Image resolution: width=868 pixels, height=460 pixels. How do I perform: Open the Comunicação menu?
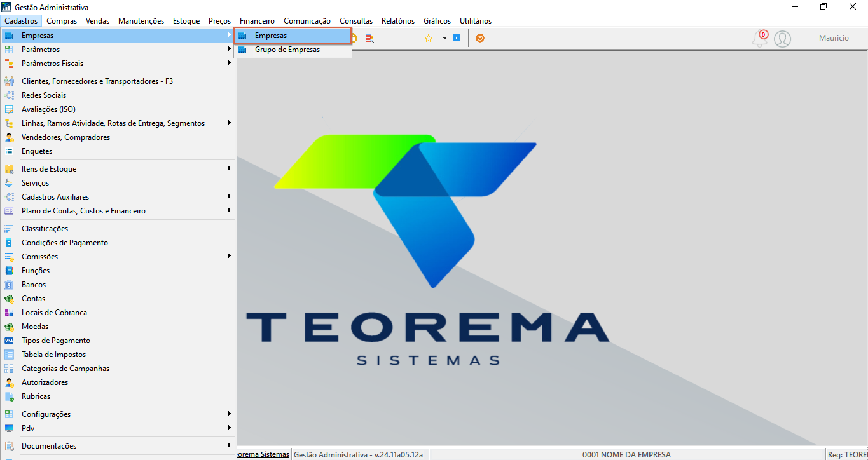tap(307, 21)
